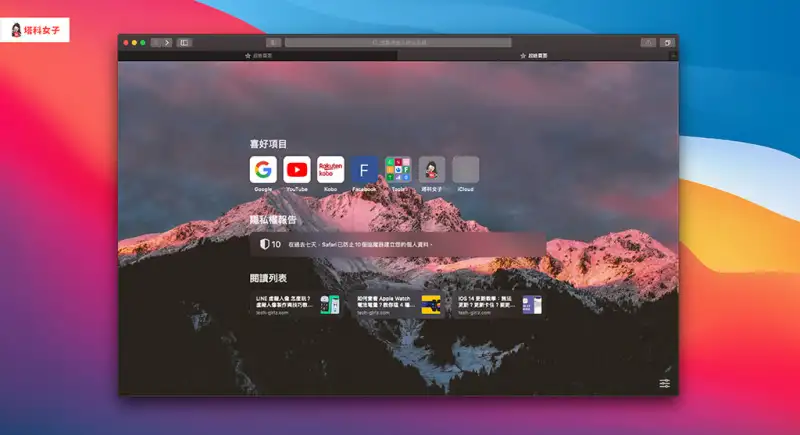Add a new tab with plus button

[x=674, y=56]
